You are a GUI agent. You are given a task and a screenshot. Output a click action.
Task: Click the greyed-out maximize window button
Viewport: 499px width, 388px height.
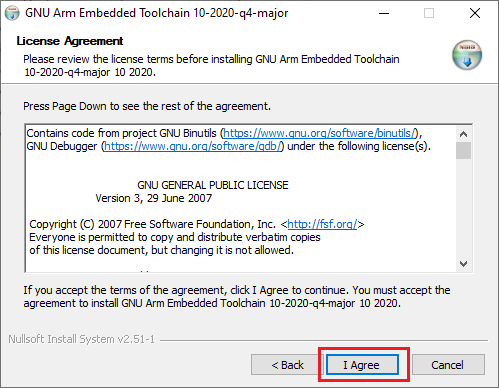pyautogui.click(x=429, y=13)
